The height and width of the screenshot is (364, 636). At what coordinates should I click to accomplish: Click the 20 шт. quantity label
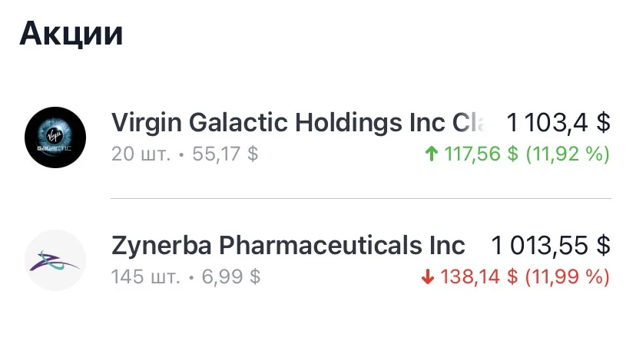click(x=141, y=154)
